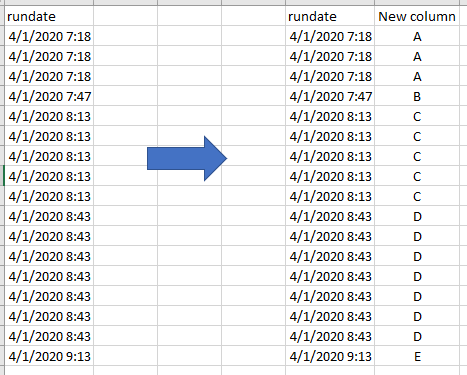Screen dimensions: 467x375
Task: Select the left-hand rundate header cell
Action: tap(49, 16)
